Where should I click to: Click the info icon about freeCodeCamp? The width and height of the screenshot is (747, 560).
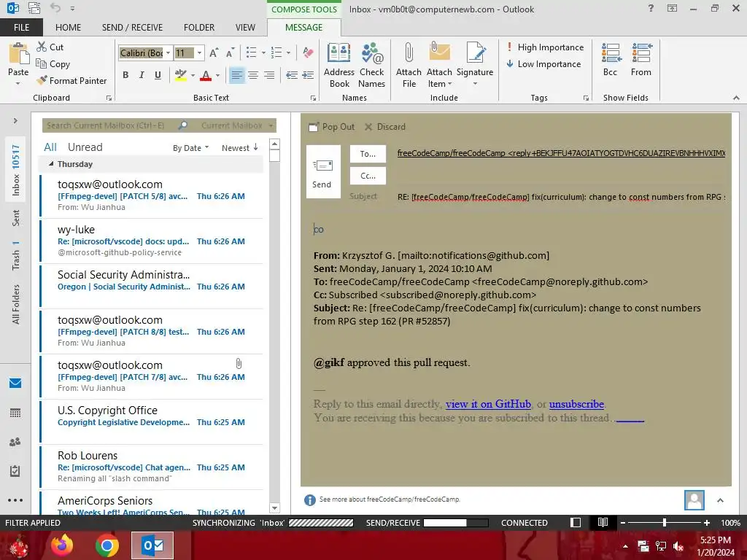(309, 500)
